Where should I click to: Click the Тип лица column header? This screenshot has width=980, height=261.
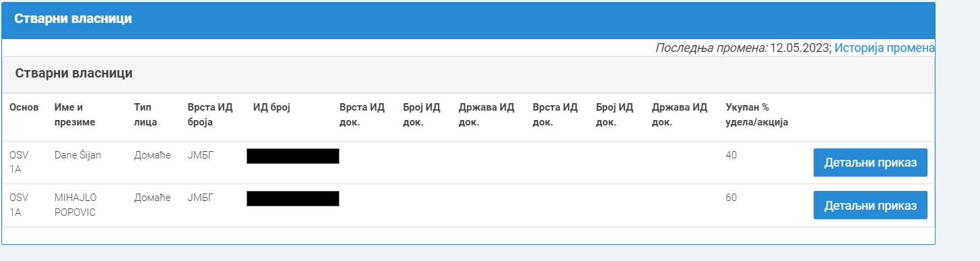click(145, 115)
